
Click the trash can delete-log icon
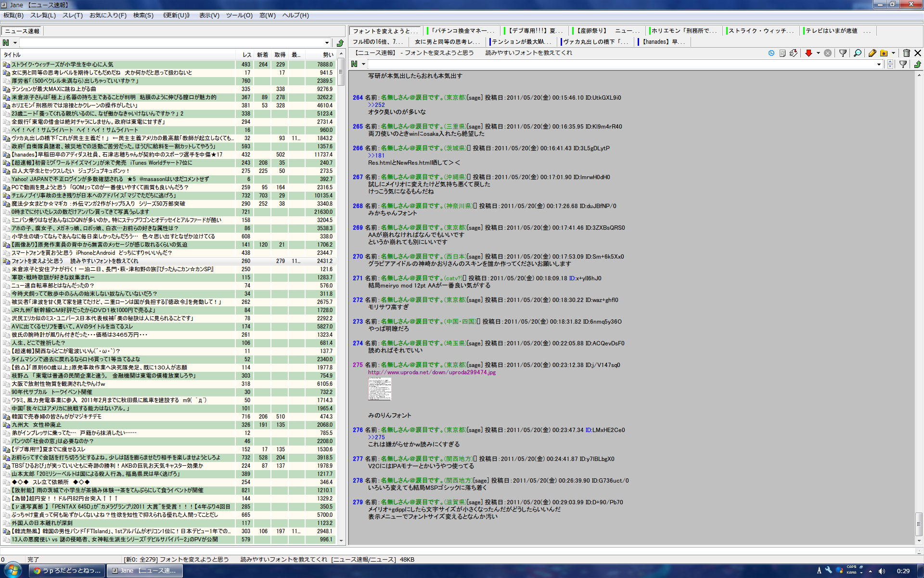click(906, 53)
